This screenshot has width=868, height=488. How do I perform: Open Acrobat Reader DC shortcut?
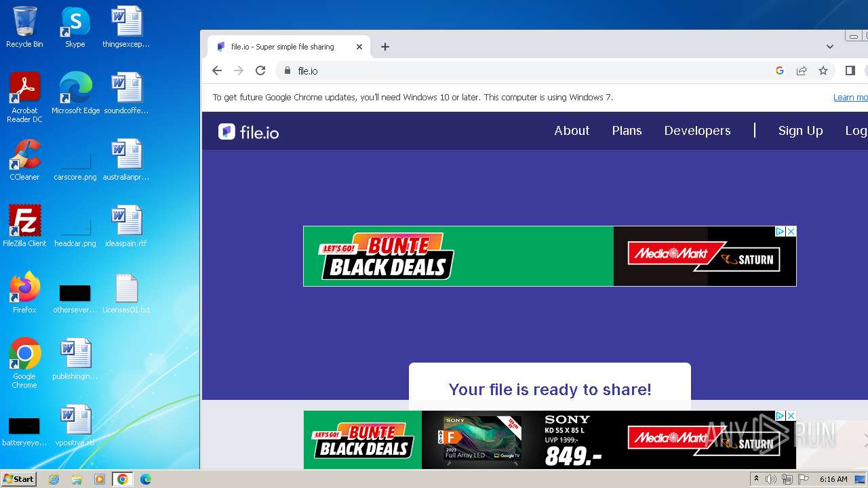24,98
